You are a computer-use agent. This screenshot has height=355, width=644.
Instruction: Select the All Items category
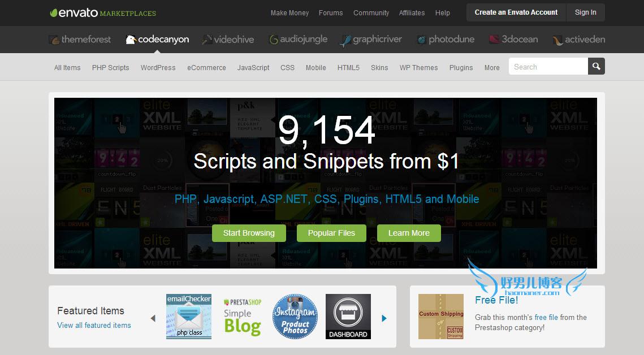pos(67,68)
